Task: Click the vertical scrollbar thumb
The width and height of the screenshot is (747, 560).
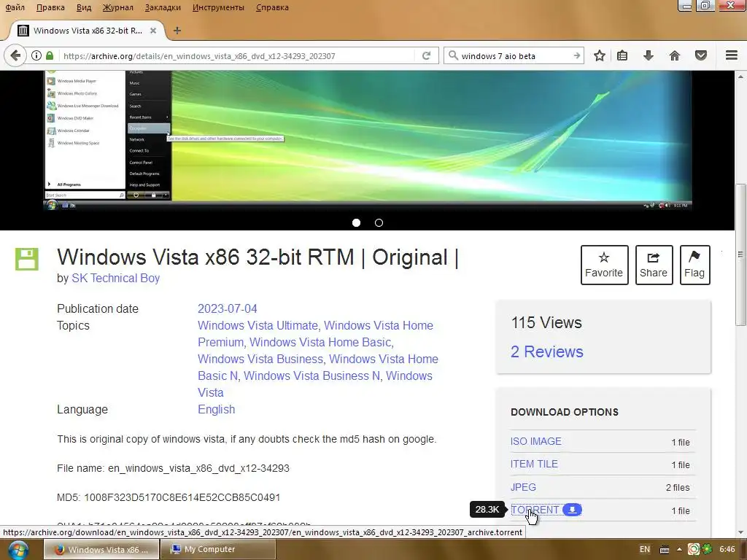Action: point(740,254)
